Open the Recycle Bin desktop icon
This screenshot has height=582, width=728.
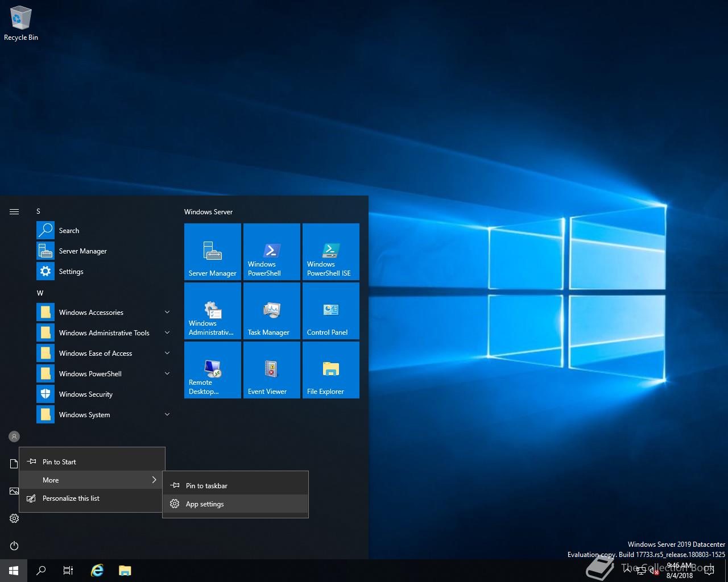click(x=21, y=24)
